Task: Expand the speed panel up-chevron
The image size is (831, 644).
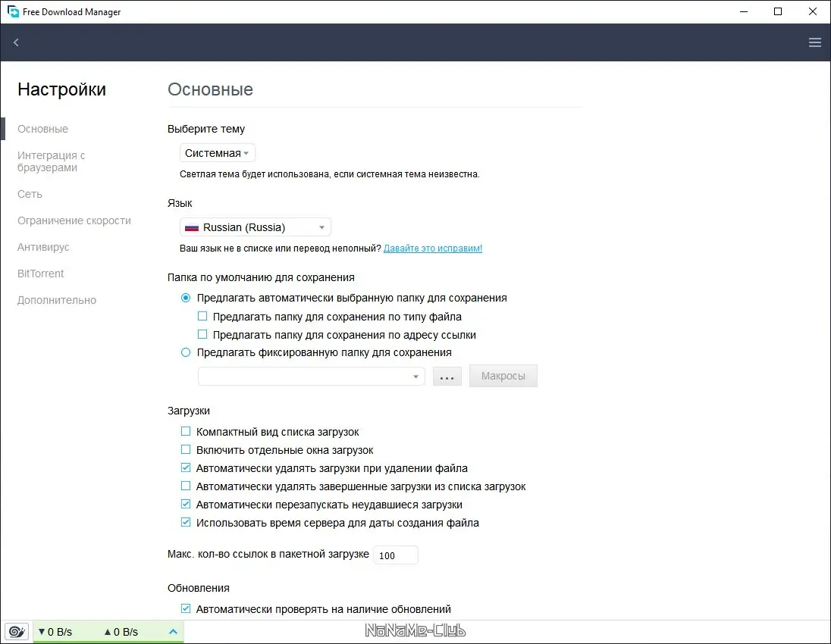Action: point(173,631)
